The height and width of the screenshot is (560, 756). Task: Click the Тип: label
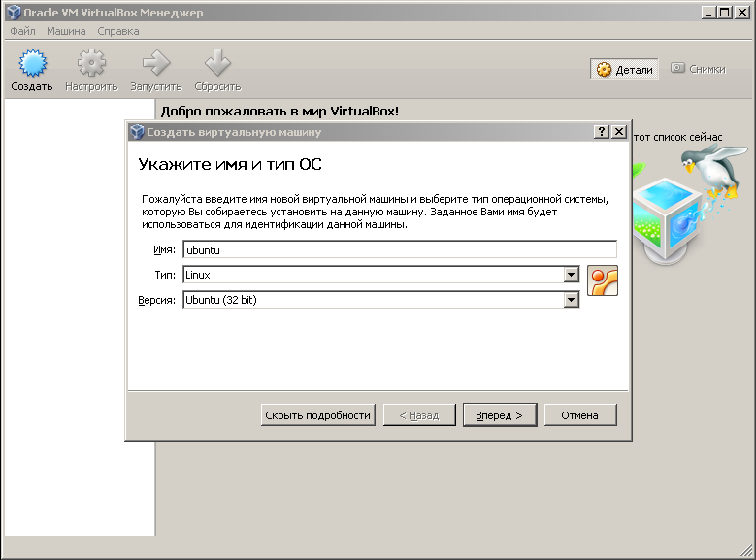point(165,275)
